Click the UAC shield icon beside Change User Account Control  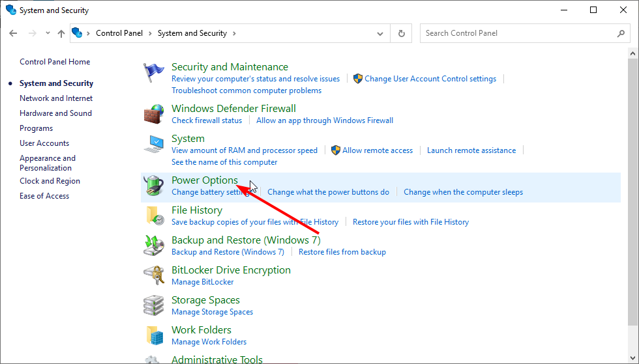coord(358,79)
